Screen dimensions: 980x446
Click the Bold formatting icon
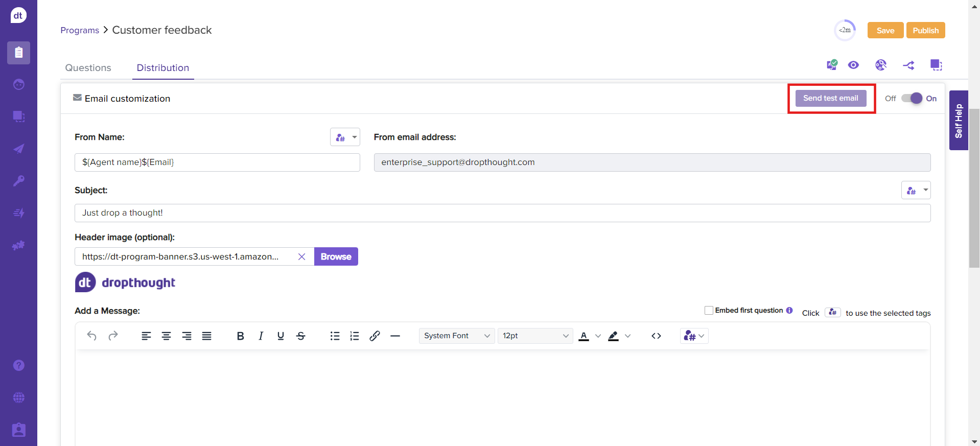pyautogui.click(x=240, y=336)
